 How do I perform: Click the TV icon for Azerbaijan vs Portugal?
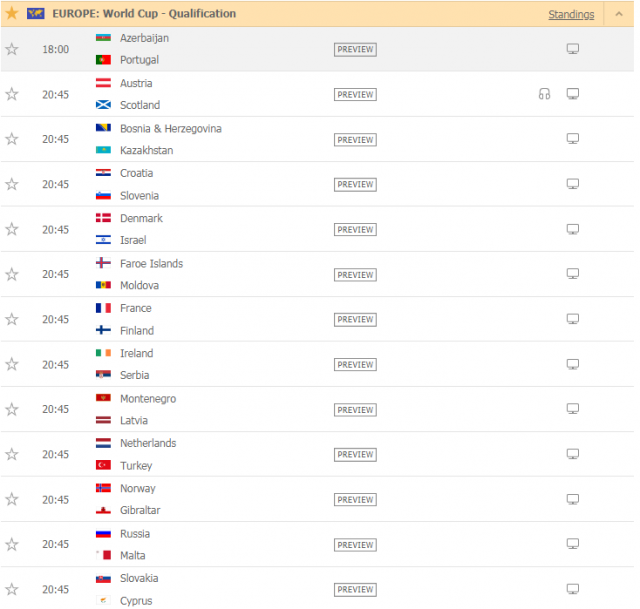coord(573,49)
